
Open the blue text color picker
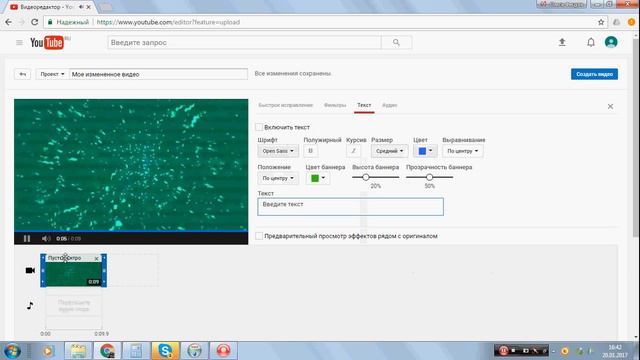(x=425, y=151)
